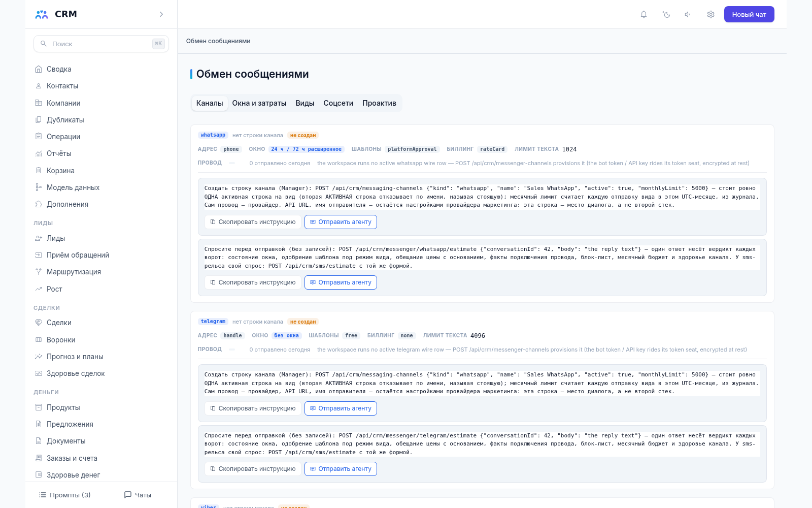Switch to Каналы tab
This screenshot has height=508, width=812.
210,103
